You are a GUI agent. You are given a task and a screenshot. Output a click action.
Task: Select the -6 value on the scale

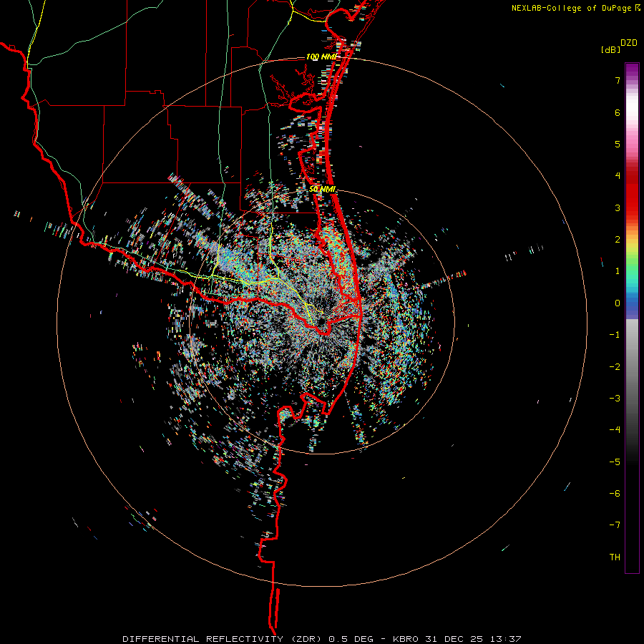615,494
